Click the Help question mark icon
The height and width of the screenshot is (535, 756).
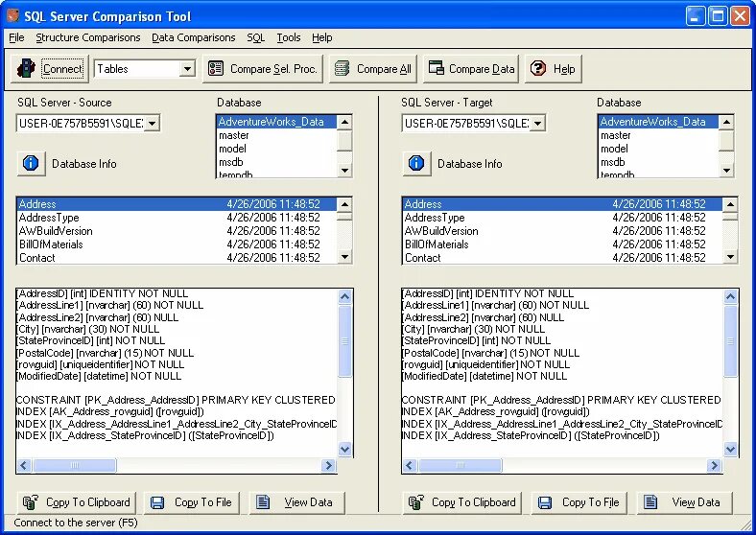click(538, 68)
